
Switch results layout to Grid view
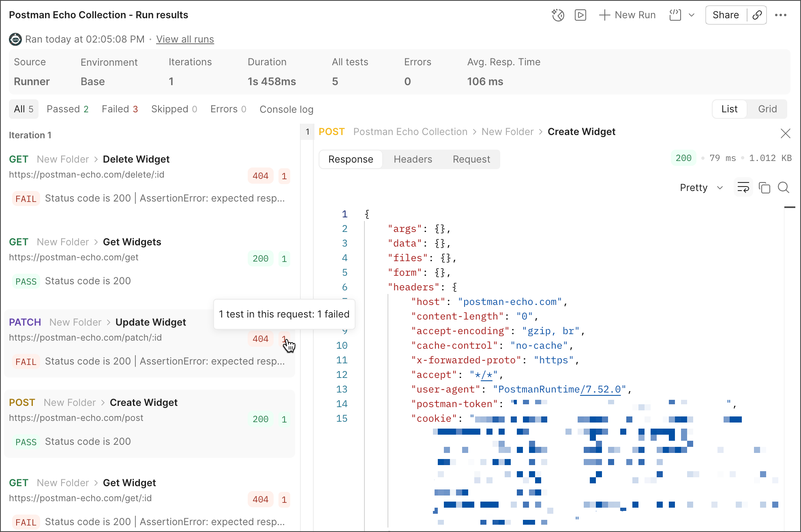click(767, 109)
